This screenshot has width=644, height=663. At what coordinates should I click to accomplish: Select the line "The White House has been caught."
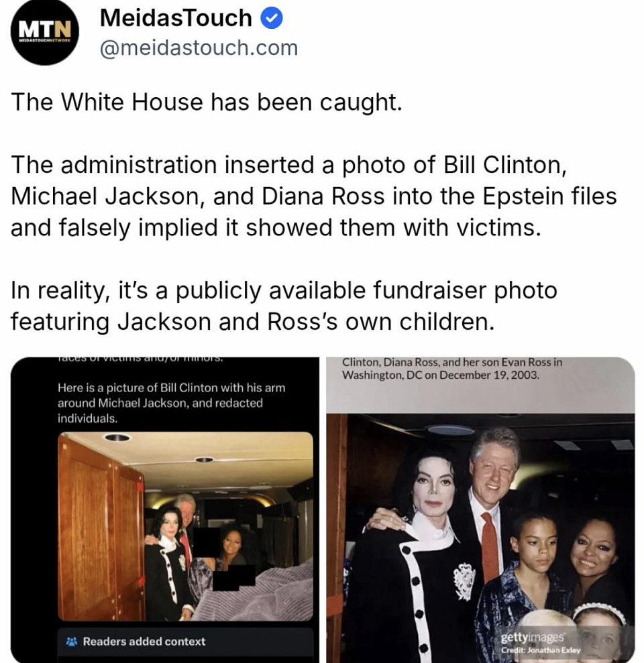[206, 103]
